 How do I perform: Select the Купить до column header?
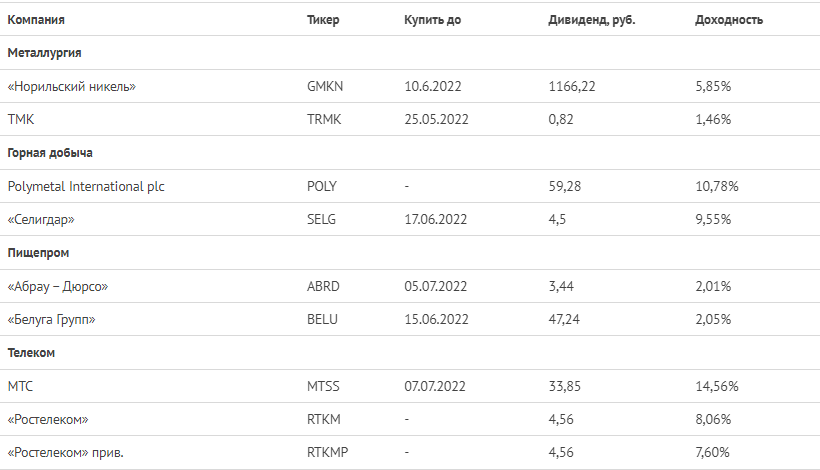tap(432, 20)
